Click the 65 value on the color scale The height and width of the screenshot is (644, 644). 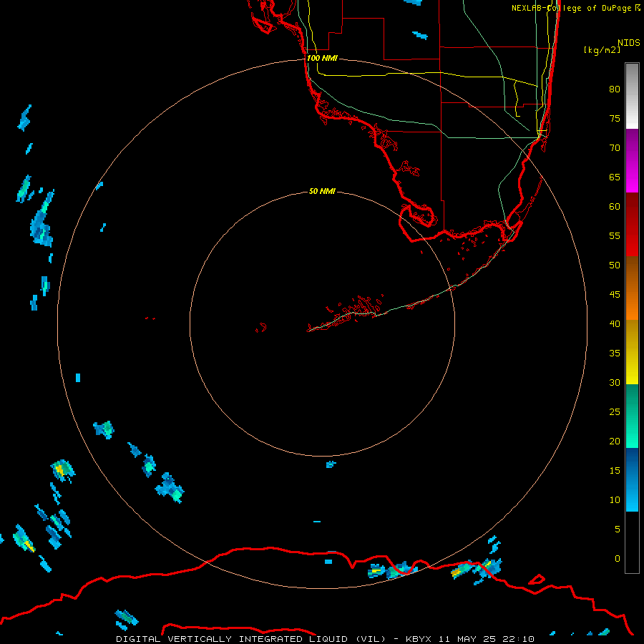pos(615,177)
